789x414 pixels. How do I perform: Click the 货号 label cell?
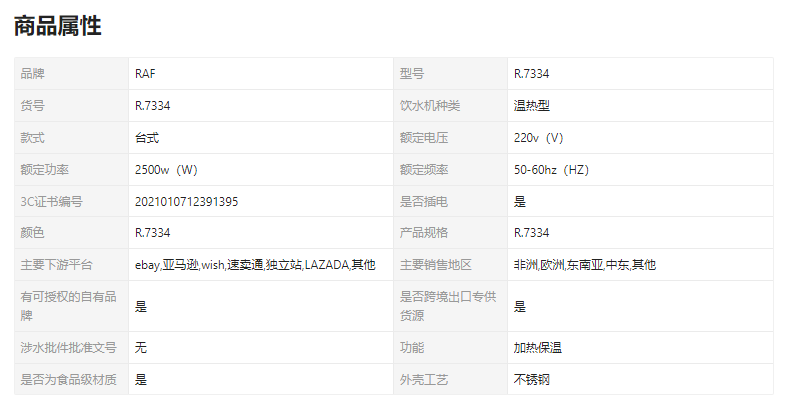coord(33,105)
